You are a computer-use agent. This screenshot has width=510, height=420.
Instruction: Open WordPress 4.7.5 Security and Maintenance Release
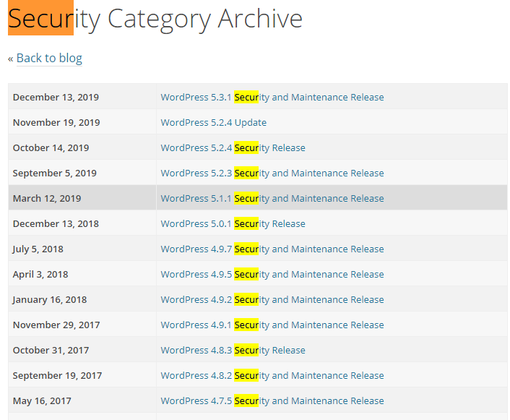coord(272,400)
